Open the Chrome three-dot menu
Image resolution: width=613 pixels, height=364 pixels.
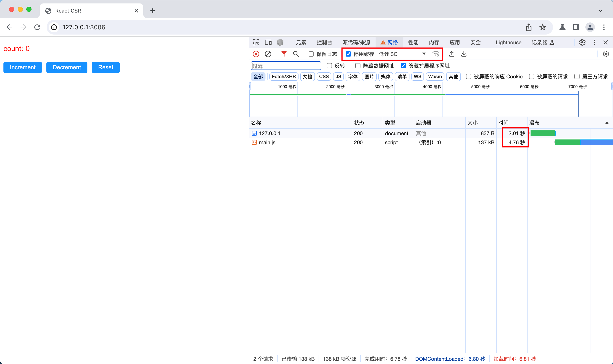click(604, 27)
